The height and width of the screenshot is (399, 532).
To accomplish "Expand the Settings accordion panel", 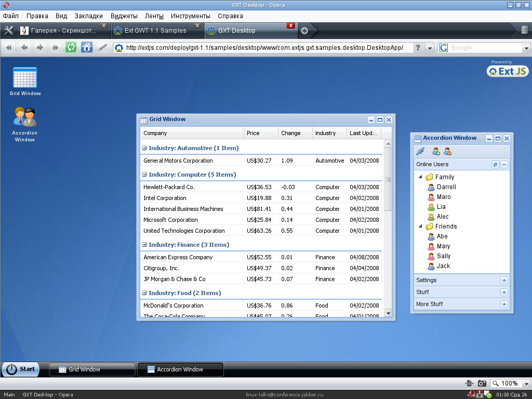I will 504,280.
